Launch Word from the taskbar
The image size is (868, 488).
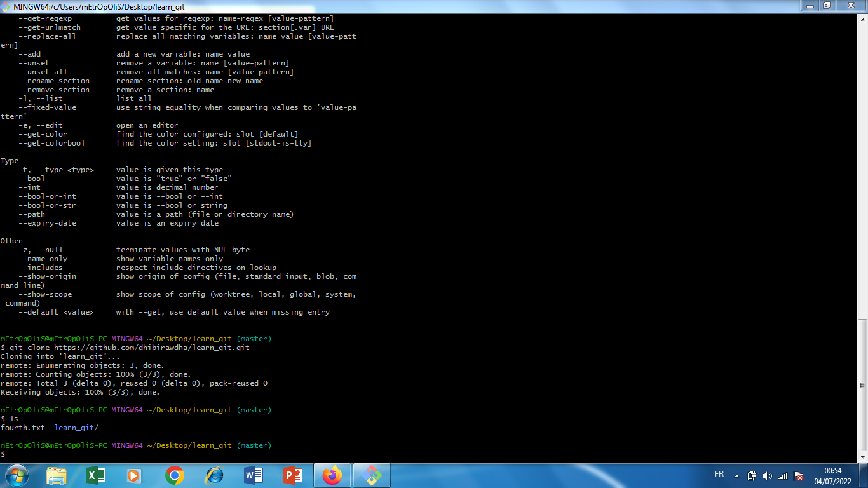[x=254, y=475]
